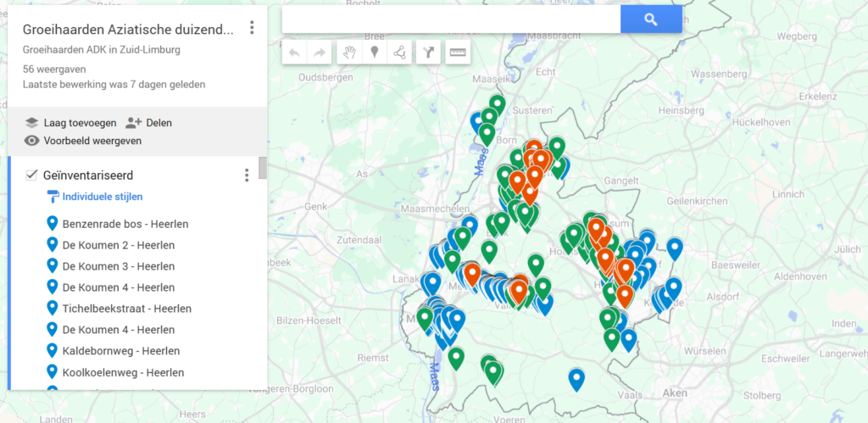
Task: Open Individuele stijlen style settings
Action: coord(103,197)
